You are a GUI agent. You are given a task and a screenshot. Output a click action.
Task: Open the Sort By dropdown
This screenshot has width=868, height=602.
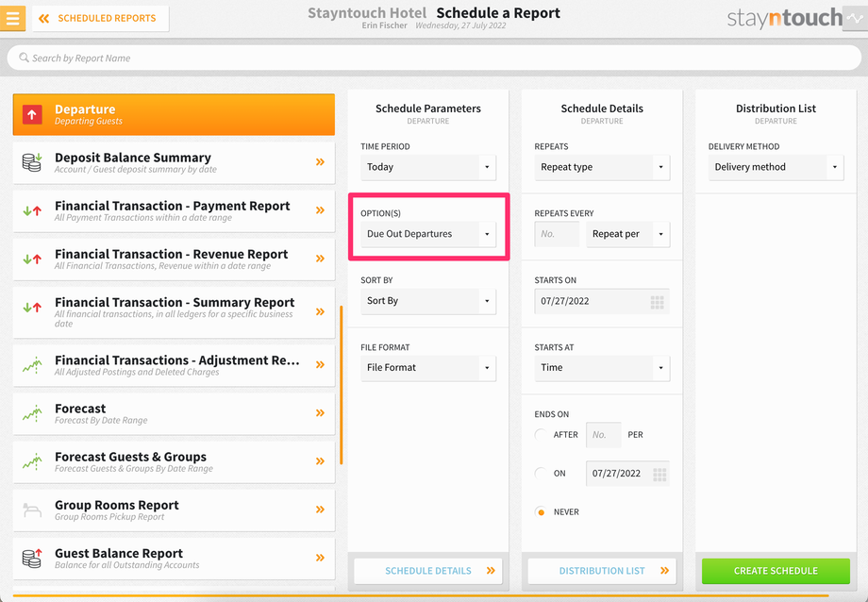tap(428, 301)
